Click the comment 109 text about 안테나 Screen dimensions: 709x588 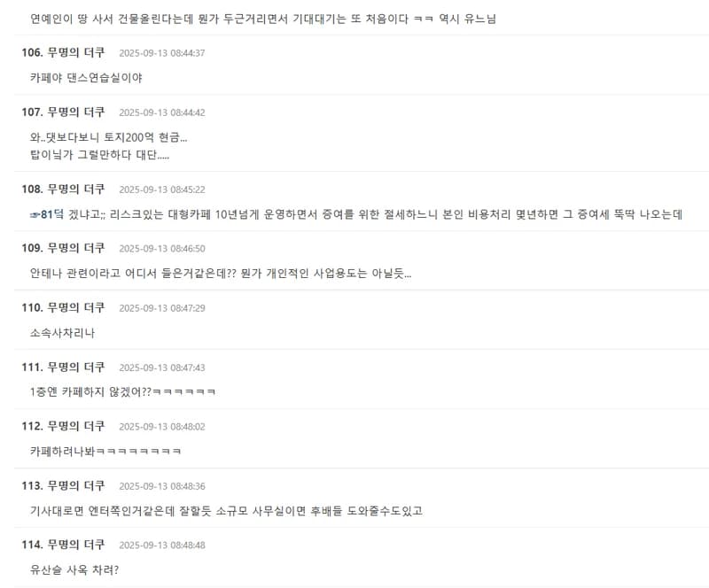point(221,274)
